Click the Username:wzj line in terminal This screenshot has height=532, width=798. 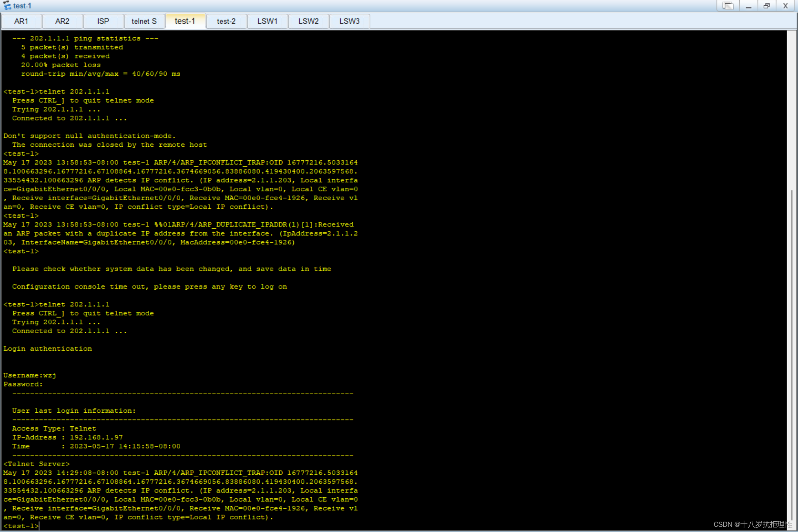(x=30, y=375)
